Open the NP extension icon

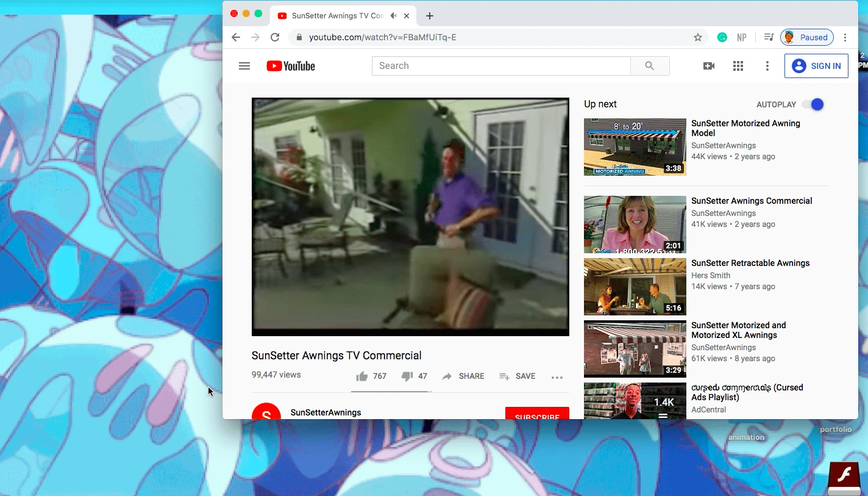click(741, 37)
